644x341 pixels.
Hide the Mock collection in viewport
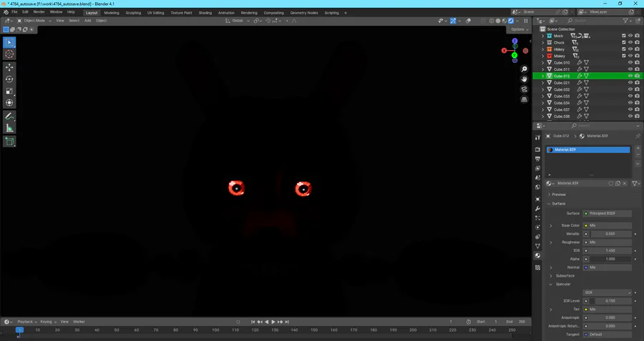coord(630,36)
